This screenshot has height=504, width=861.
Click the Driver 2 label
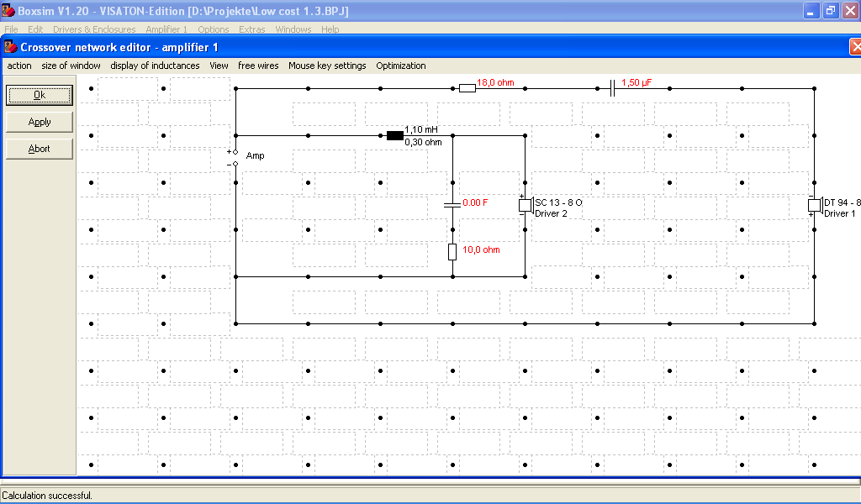pos(551,214)
